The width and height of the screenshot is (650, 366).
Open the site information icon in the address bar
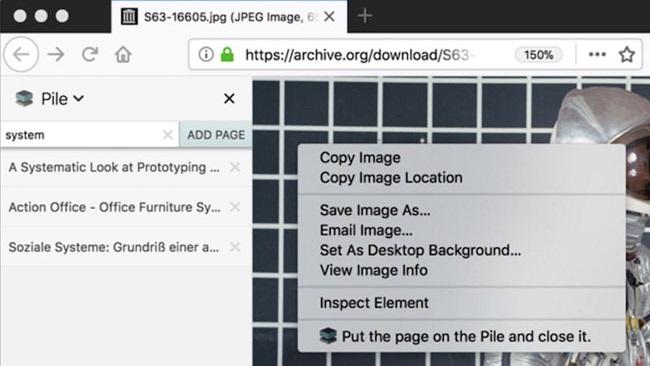(x=206, y=54)
